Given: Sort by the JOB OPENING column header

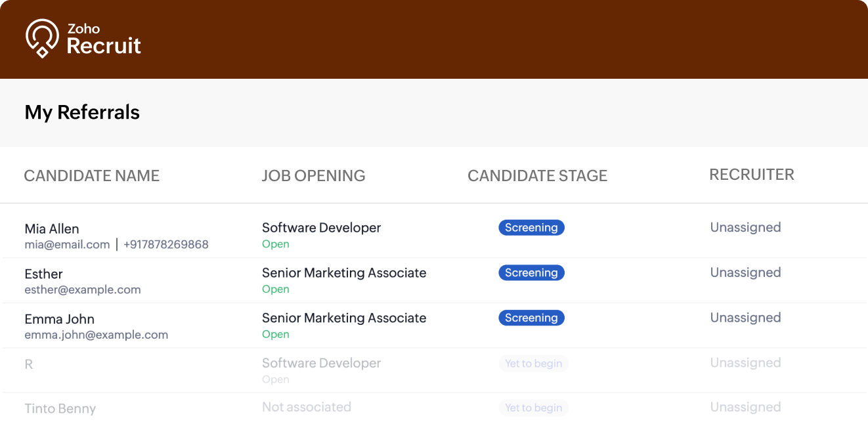Looking at the screenshot, I should coord(313,175).
